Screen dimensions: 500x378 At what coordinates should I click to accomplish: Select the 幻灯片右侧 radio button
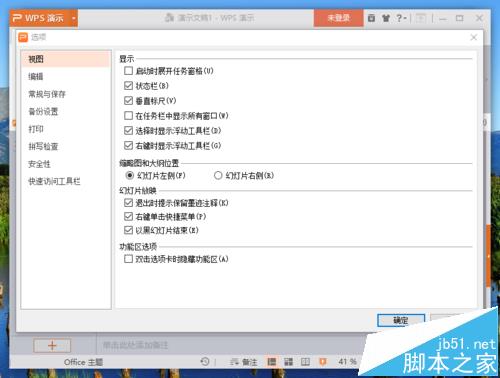218,175
